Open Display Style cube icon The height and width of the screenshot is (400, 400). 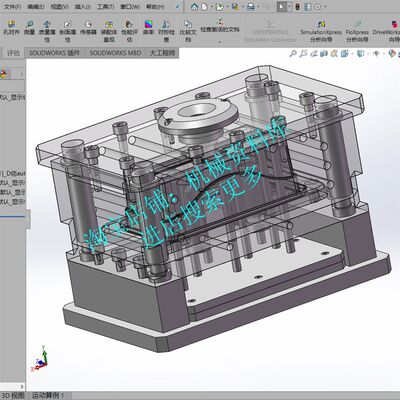point(360,53)
